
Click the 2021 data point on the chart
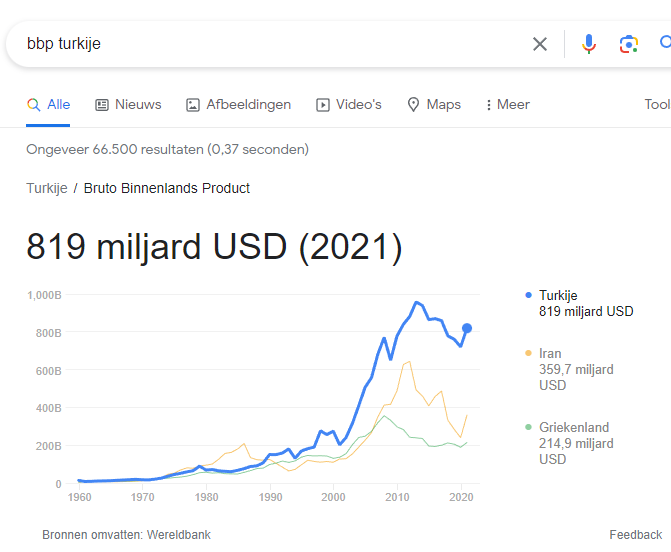click(x=467, y=328)
